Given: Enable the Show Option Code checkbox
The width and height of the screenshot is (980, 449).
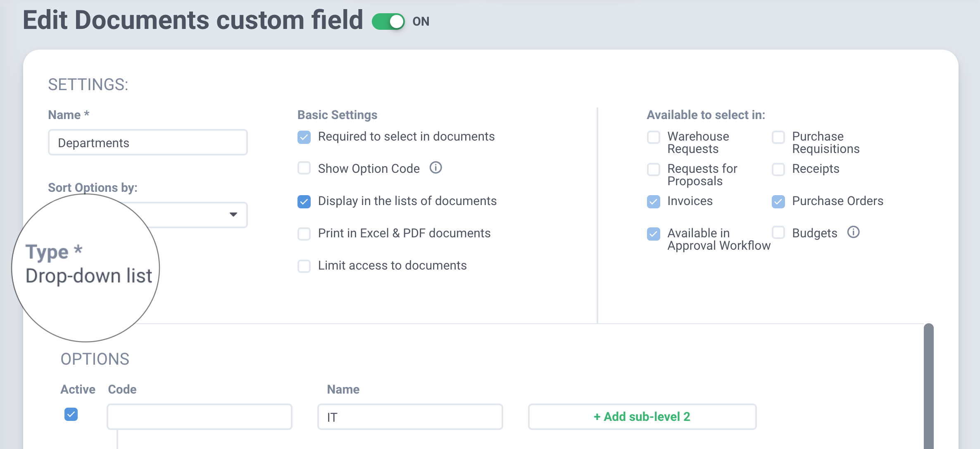Looking at the screenshot, I should (304, 168).
